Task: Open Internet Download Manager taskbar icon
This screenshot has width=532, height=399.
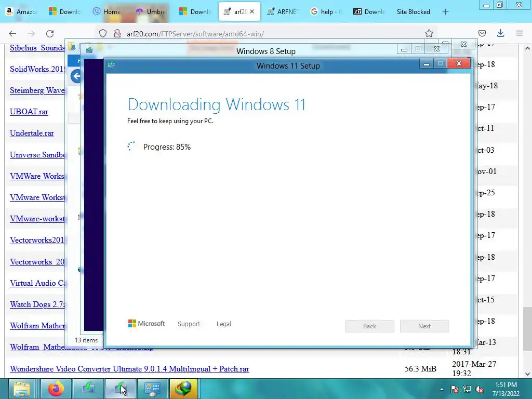Action: [183, 389]
